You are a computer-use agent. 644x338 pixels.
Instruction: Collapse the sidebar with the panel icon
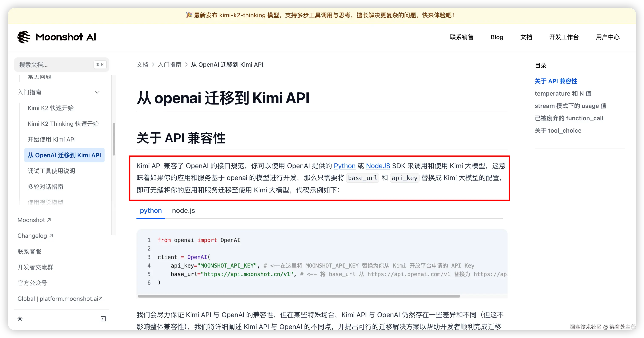pyautogui.click(x=103, y=319)
